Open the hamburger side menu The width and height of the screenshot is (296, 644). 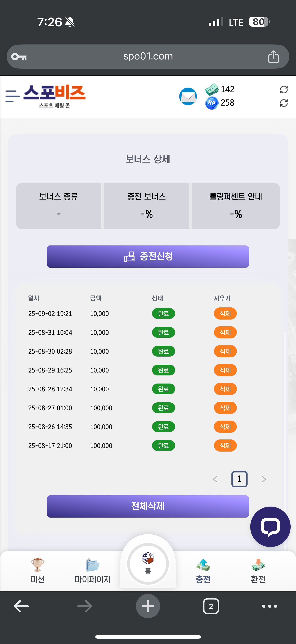click(13, 97)
